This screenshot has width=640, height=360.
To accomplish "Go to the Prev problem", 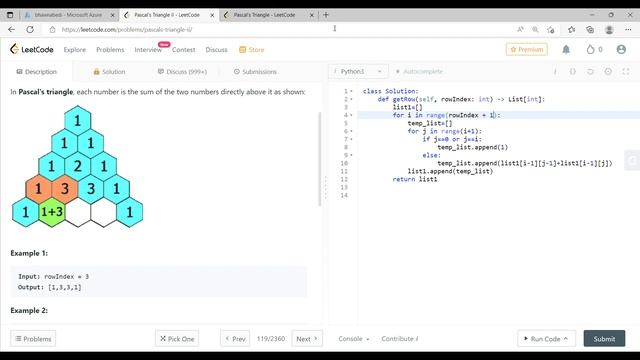I will coord(236,339).
